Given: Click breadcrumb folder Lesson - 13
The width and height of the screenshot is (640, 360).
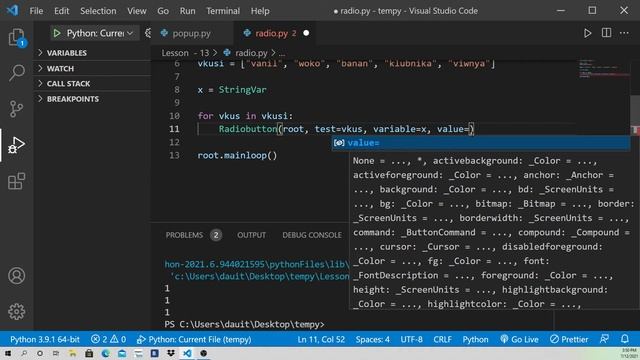Looking at the screenshot, I should (x=185, y=53).
